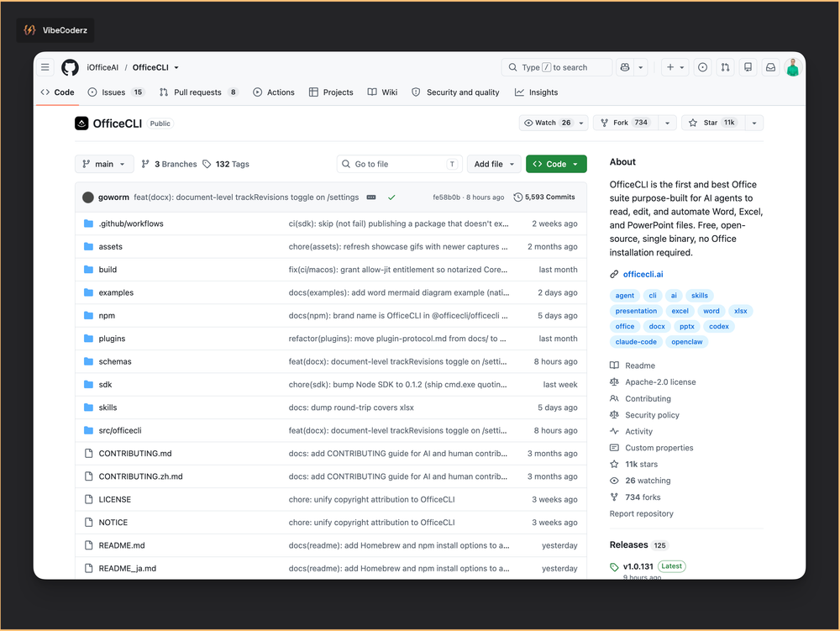The height and width of the screenshot is (631, 840).
Task: Open release v1.0.131
Action: 638,566
